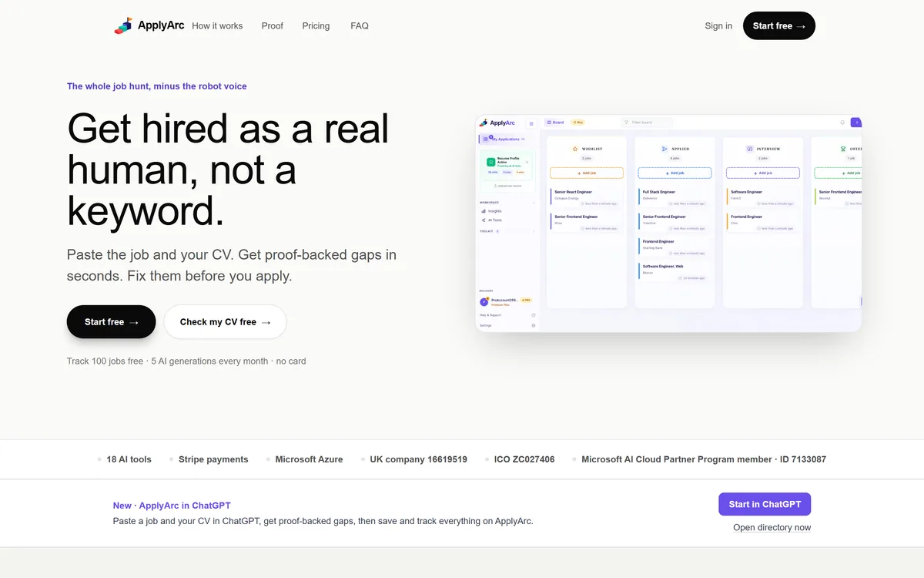Click the New · ApplyArc in ChatGPT heading
Image resolution: width=924 pixels, height=578 pixels.
[172, 506]
